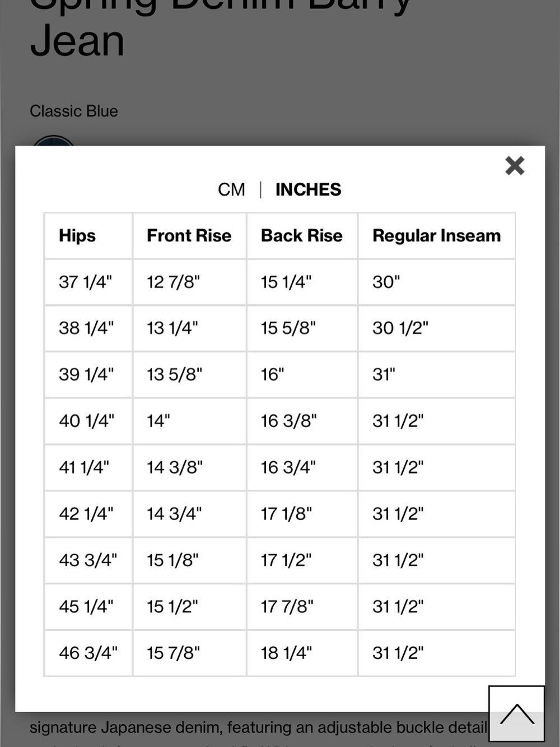Click the 30 1/2" inseam cell
Screen dimensions: 560x747
(x=437, y=328)
